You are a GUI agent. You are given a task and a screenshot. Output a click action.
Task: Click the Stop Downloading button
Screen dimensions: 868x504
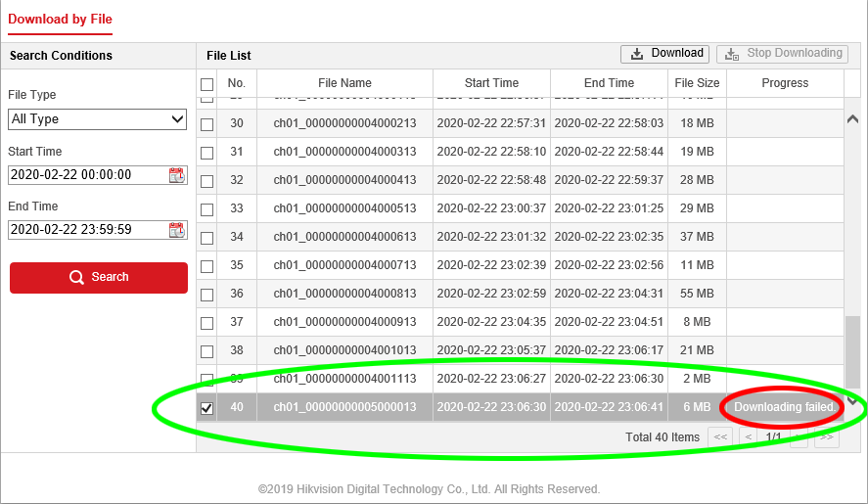782,54
